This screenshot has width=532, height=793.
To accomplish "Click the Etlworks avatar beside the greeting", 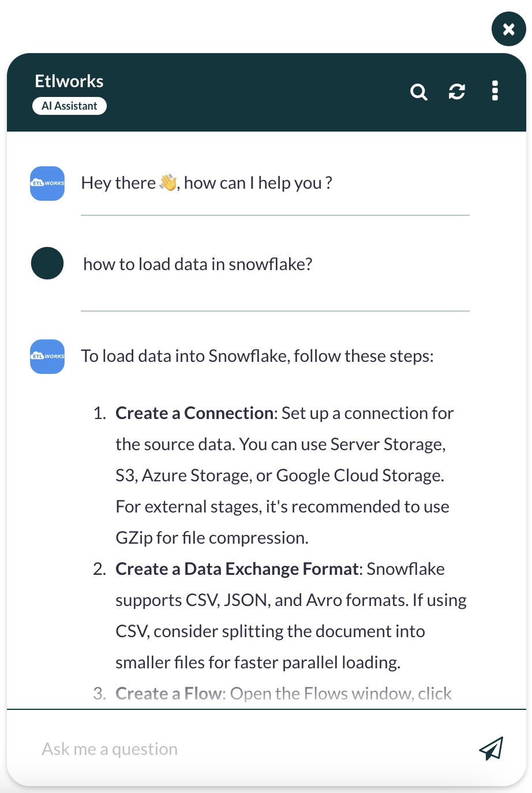I will pyautogui.click(x=47, y=184).
